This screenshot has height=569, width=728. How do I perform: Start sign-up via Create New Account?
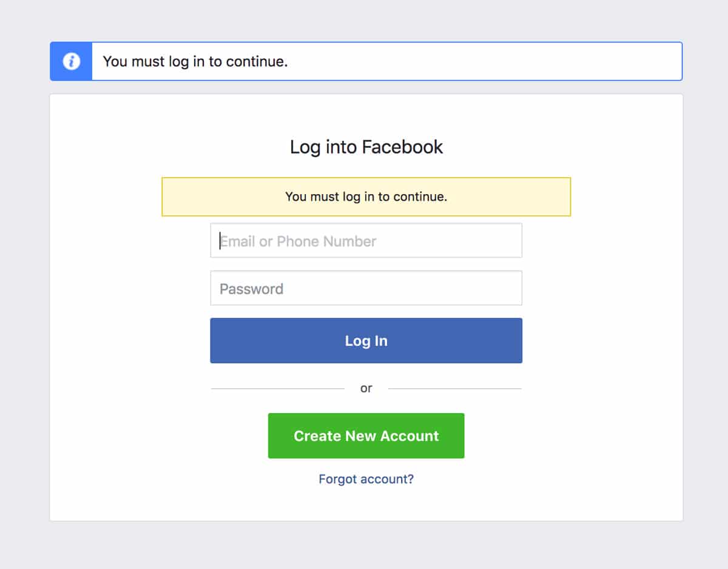[x=366, y=436]
